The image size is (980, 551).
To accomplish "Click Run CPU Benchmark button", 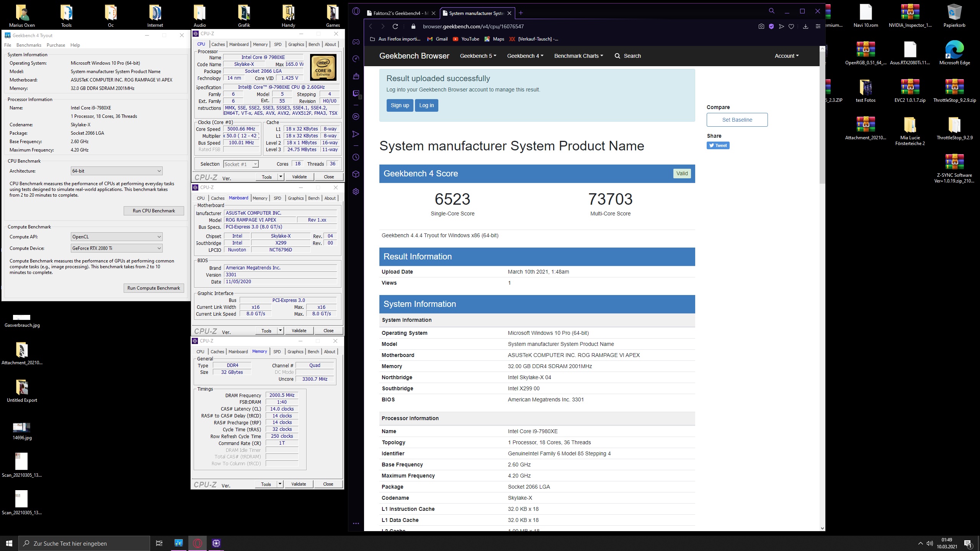I will point(154,211).
